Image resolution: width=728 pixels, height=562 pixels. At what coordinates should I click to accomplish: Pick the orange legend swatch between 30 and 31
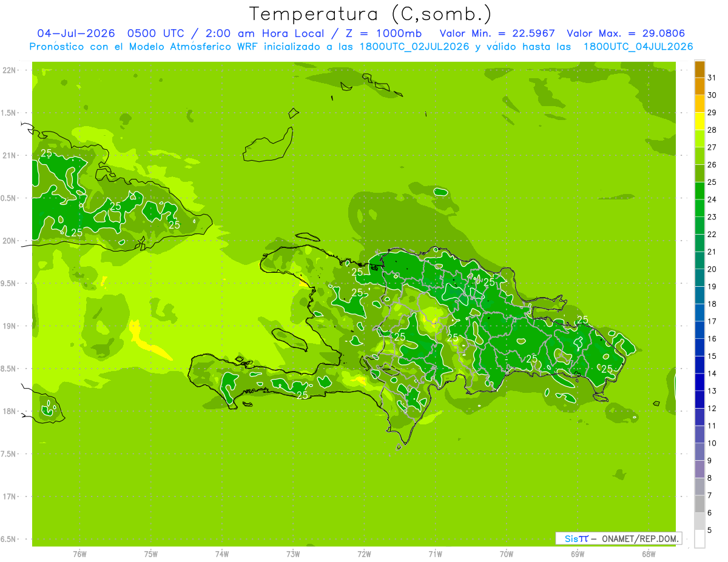point(700,86)
